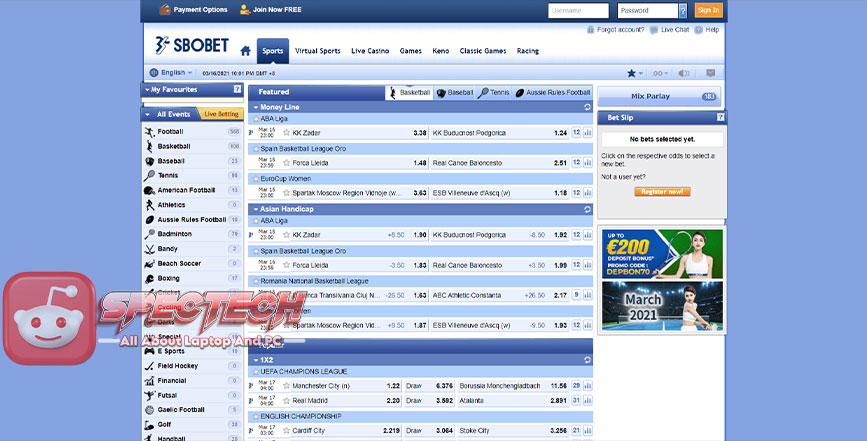
Task: Select Football sport icon in sidebar
Action: (x=149, y=132)
